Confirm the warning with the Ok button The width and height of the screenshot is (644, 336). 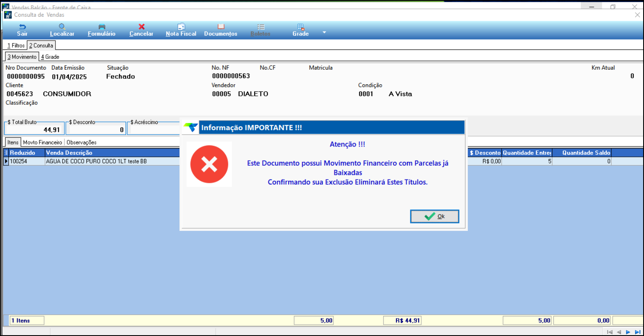434,216
